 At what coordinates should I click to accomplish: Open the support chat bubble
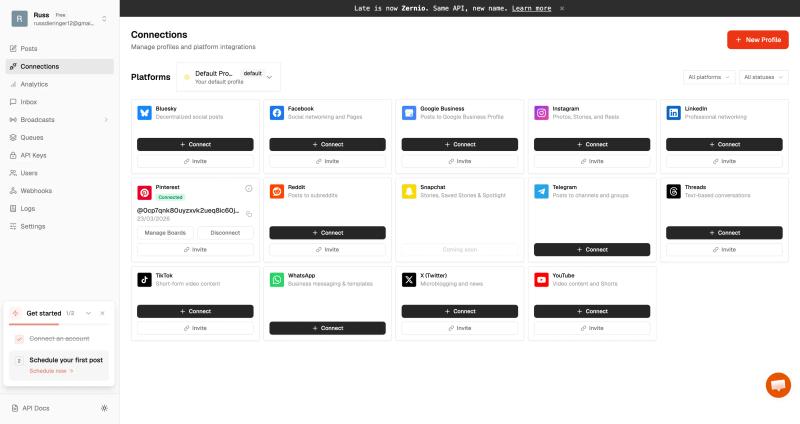coord(778,385)
